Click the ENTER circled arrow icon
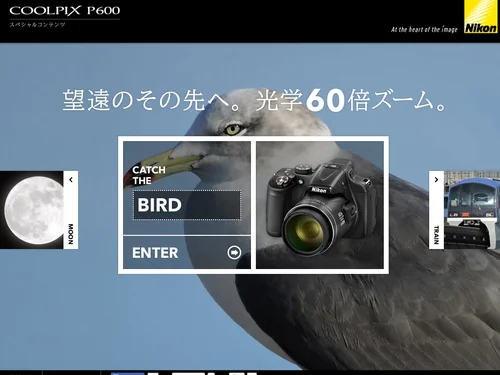500x375 pixels. [234, 253]
